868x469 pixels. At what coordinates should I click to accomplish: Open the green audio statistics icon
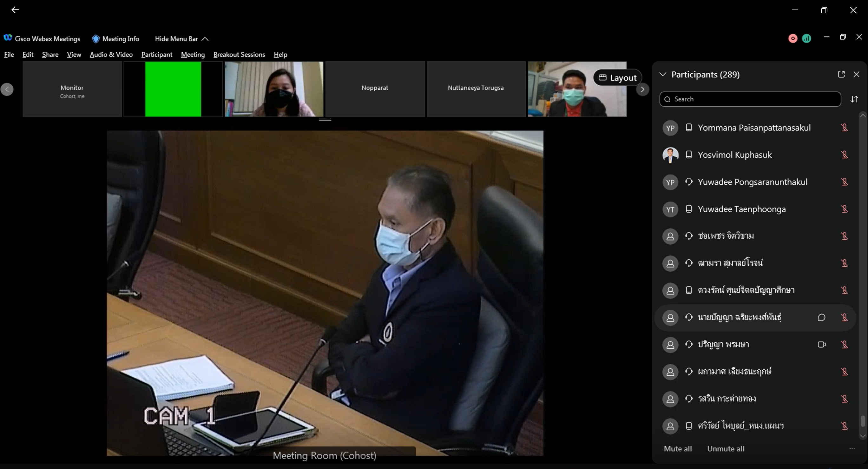807,38
